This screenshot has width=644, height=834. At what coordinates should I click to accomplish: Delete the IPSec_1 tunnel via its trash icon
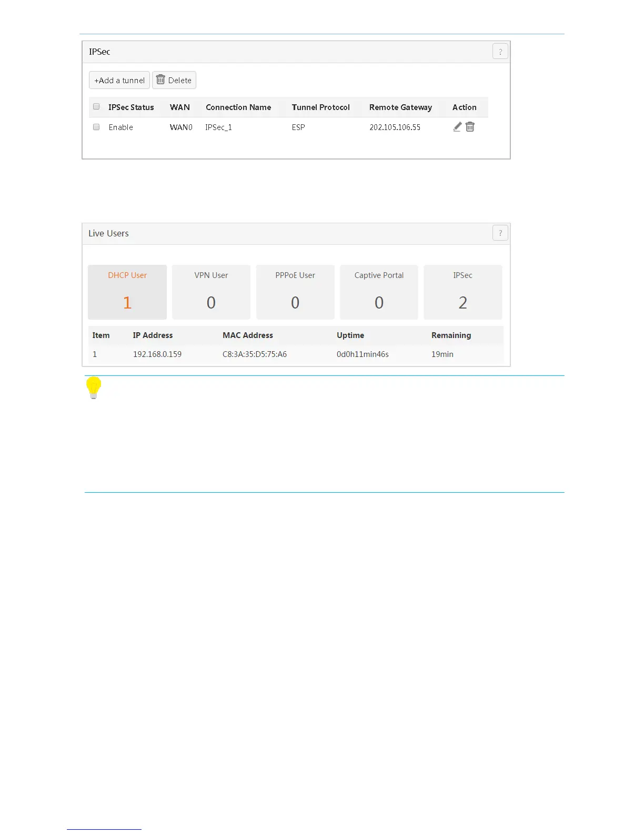click(470, 127)
